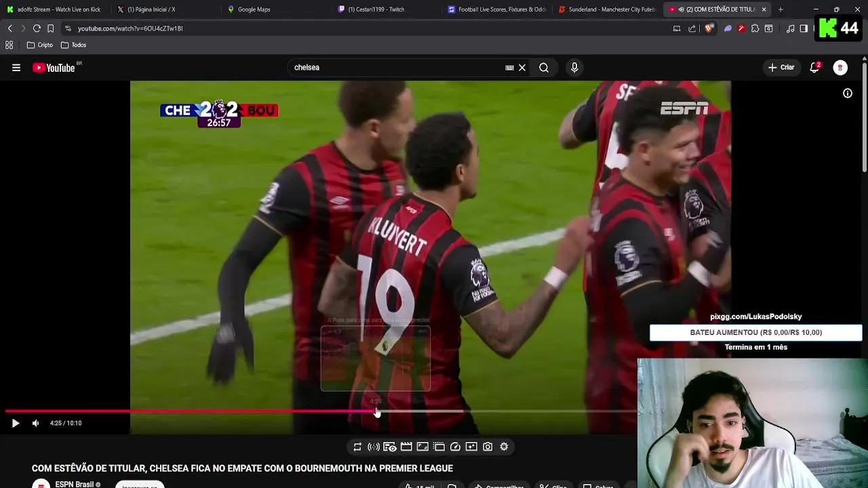Enable cinema mode clapperboard icon
The image size is (868, 488).
click(406, 447)
